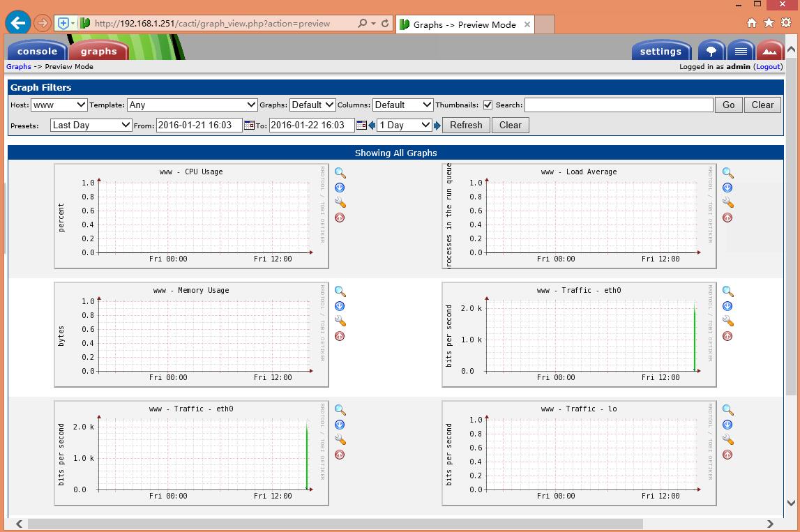800x532 pixels.
Task: Select the Graphs -> Preview Mode browser tab
Action: (465, 24)
